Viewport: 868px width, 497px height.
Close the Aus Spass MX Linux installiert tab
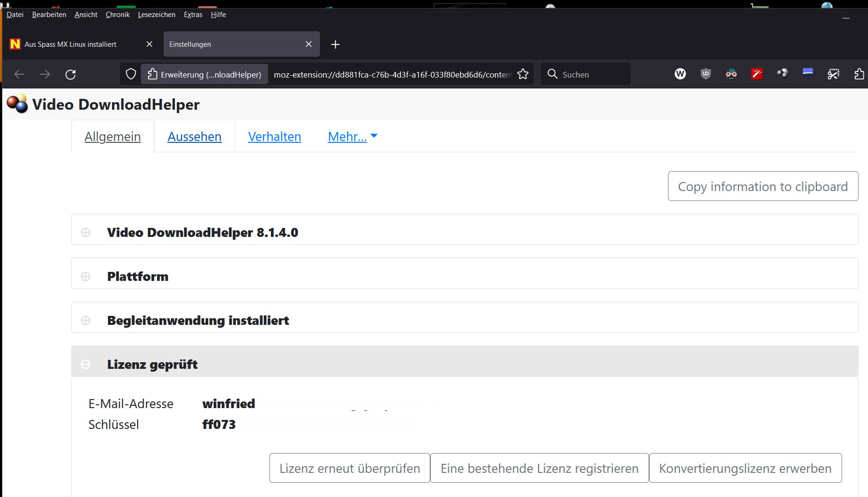coord(149,44)
